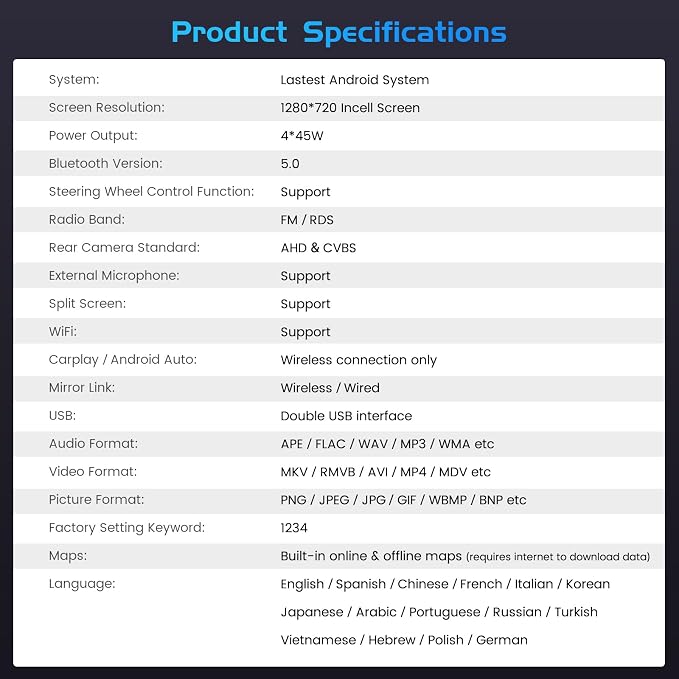This screenshot has width=679, height=679.
Task: Select the System label
Action: point(74,80)
